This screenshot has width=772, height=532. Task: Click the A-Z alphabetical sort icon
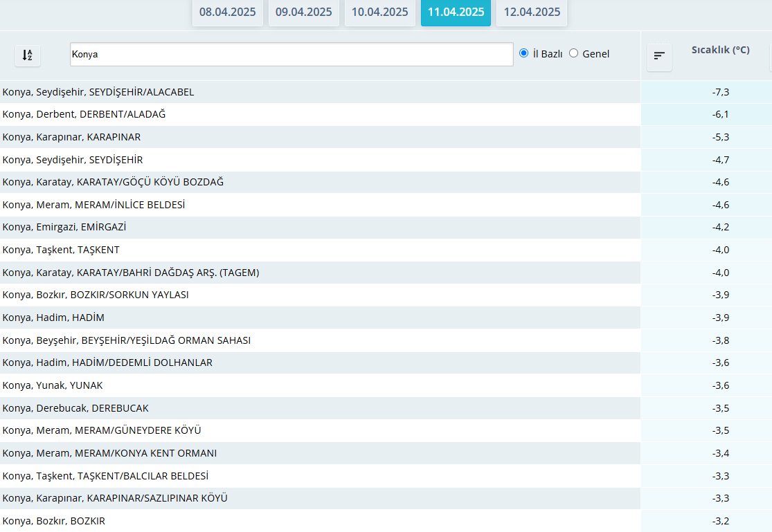28,55
